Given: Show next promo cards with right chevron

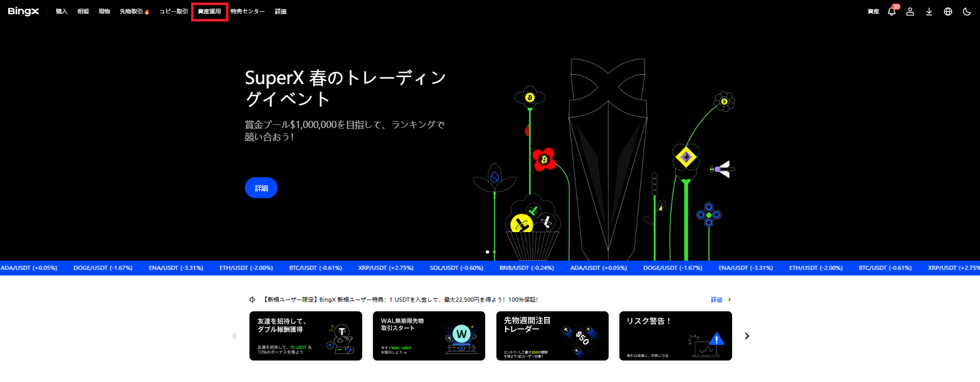Looking at the screenshot, I should coord(747,336).
